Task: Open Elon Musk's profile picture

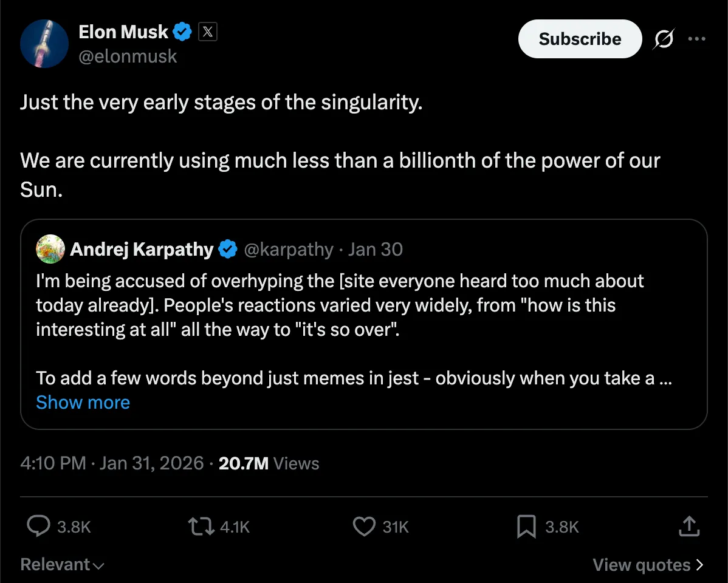Action: pos(44,44)
